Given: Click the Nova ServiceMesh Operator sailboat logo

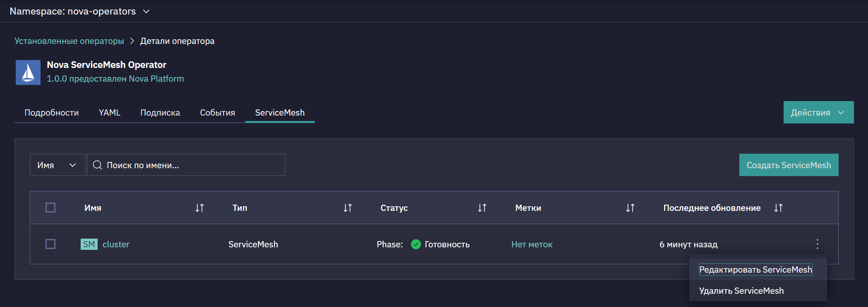Looking at the screenshot, I should (28, 73).
